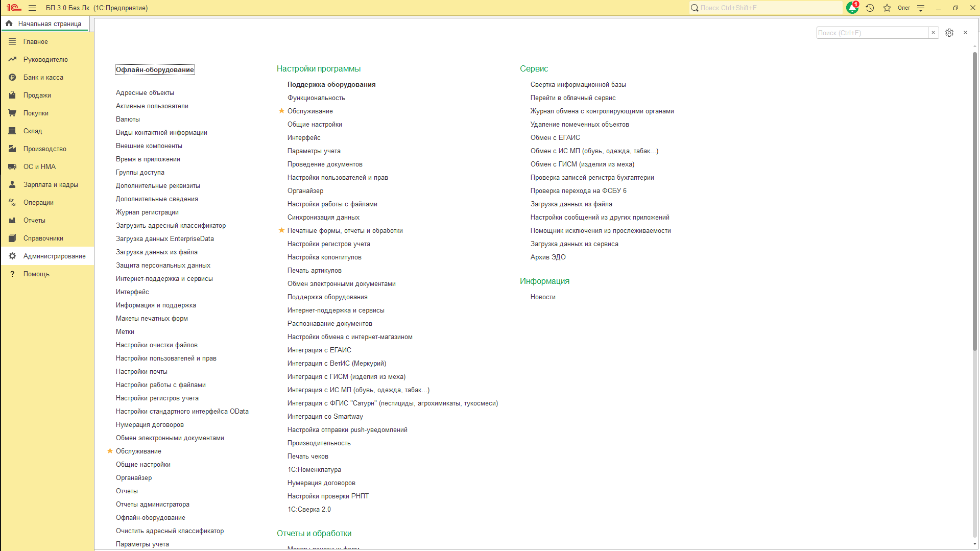Open Активные пользователи link

click(x=152, y=106)
